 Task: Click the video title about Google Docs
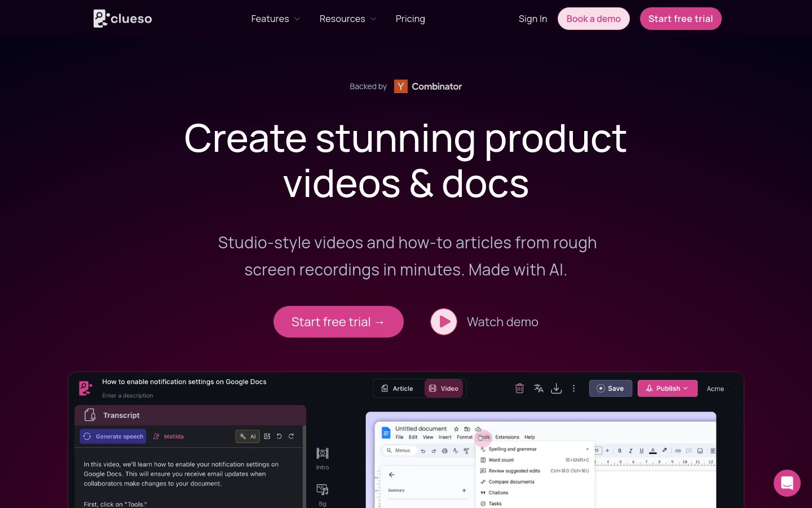point(184,382)
